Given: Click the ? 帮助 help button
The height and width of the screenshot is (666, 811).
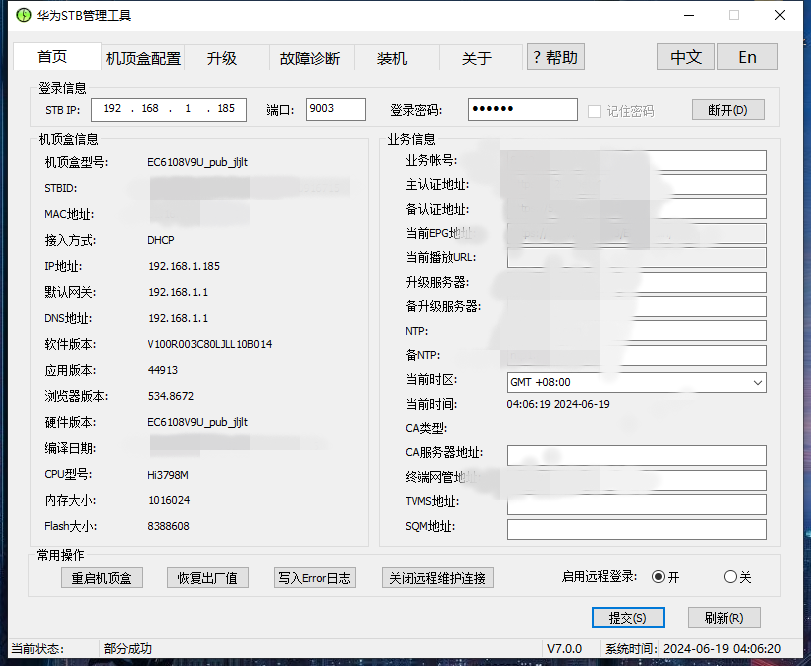Looking at the screenshot, I should 555,57.
